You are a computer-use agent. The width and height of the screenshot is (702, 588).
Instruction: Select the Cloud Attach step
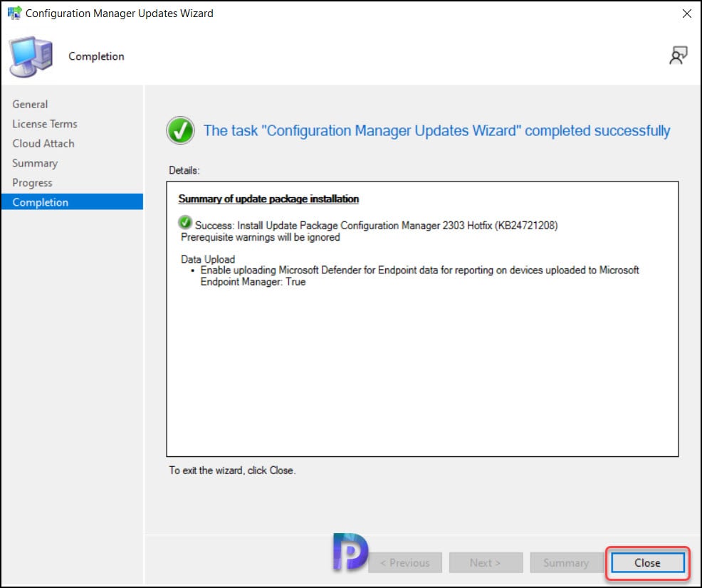click(x=43, y=144)
